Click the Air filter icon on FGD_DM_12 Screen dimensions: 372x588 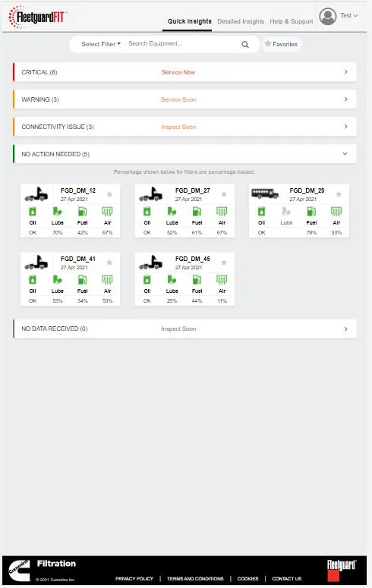(107, 212)
